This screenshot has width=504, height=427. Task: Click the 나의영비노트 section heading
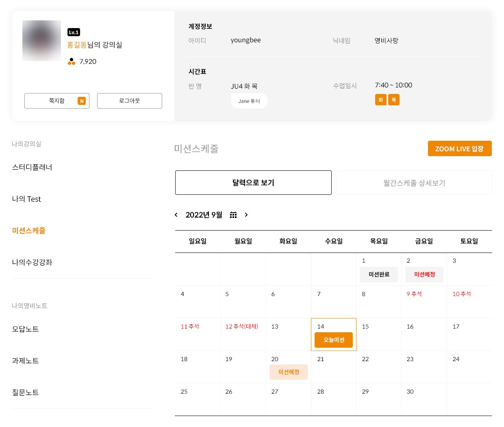[x=30, y=305]
